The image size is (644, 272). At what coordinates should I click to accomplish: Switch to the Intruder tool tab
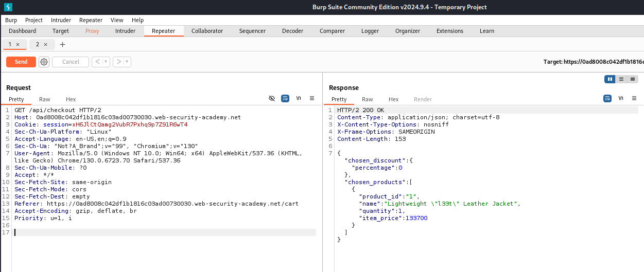point(125,31)
